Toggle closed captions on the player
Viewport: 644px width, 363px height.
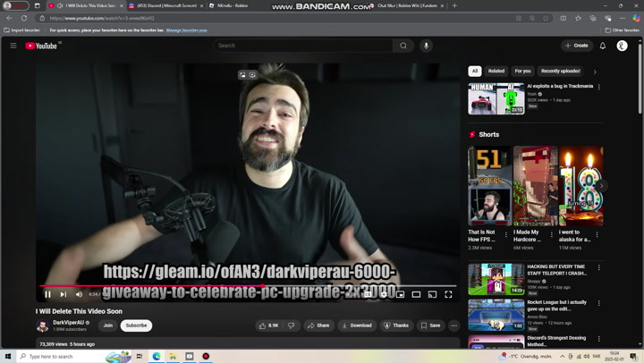[x=368, y=294]
